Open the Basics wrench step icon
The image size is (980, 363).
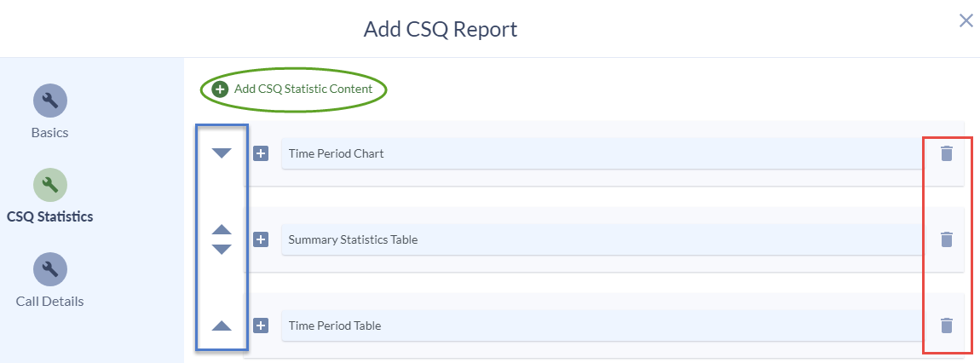(50, 100)
